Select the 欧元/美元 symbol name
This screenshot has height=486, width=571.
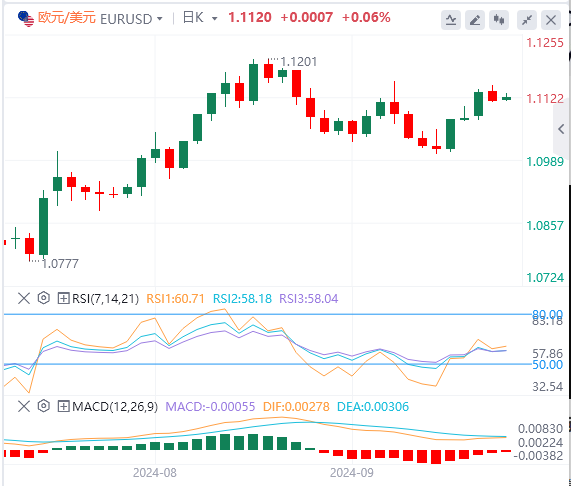click(67, 18)
